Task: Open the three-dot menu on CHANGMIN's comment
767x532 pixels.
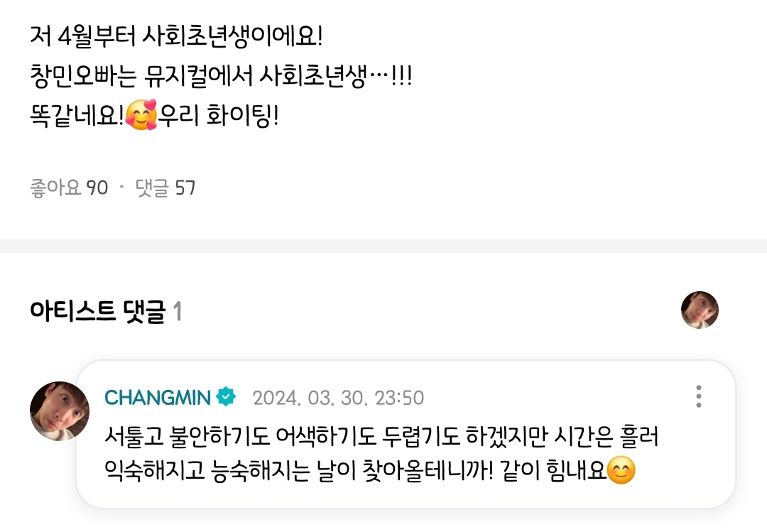Action: [699, 396]
